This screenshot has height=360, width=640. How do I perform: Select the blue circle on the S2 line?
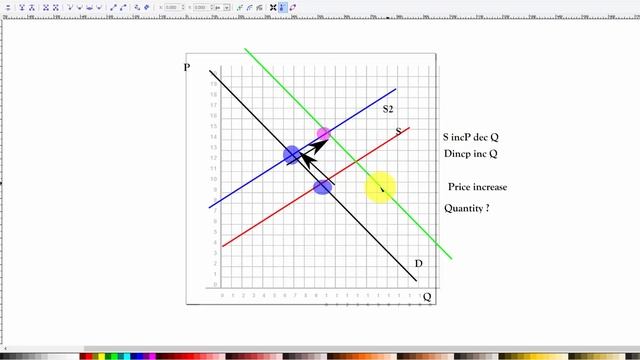coord(291,155)
